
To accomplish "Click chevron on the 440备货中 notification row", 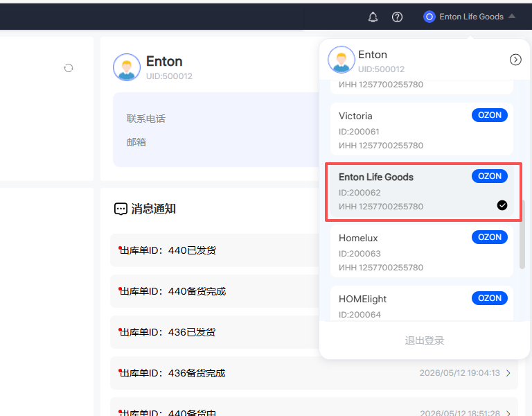I will tap(508, 413).
